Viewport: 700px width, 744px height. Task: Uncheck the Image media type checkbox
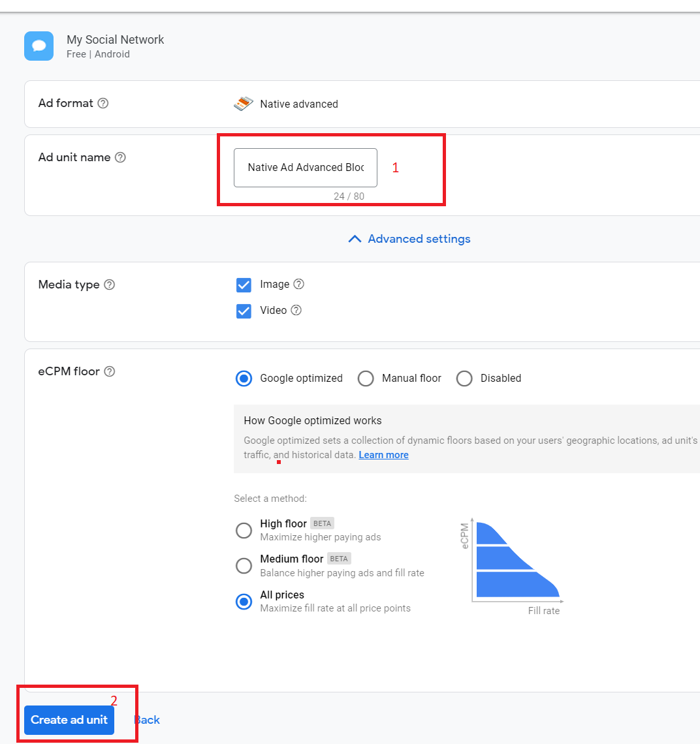pyautogui.click(x=244, y=285)
